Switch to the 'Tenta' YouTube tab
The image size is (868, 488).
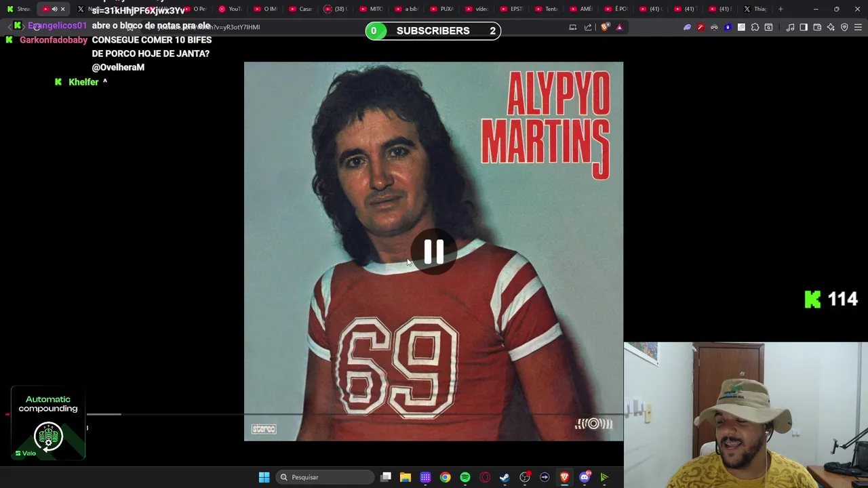tap(547, 9)
